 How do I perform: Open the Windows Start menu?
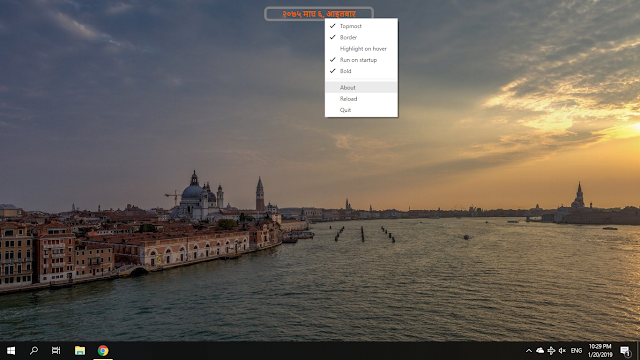click(x=11, y=351)
